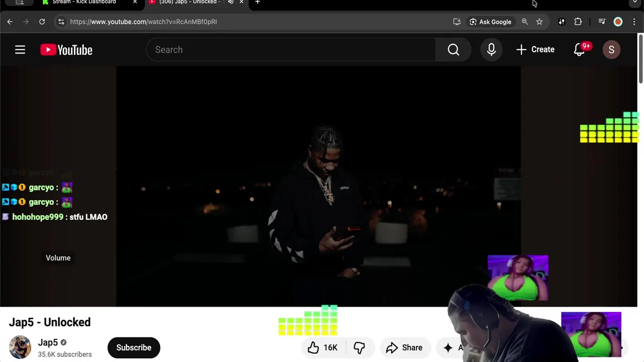Click the 35.6K subscribers text
This screenshot has width=644, height=362.
(65, 354)
